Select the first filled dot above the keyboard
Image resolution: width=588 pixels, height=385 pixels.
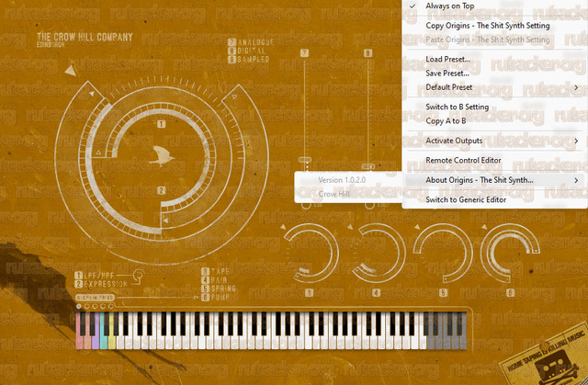(x=79, y=306)
